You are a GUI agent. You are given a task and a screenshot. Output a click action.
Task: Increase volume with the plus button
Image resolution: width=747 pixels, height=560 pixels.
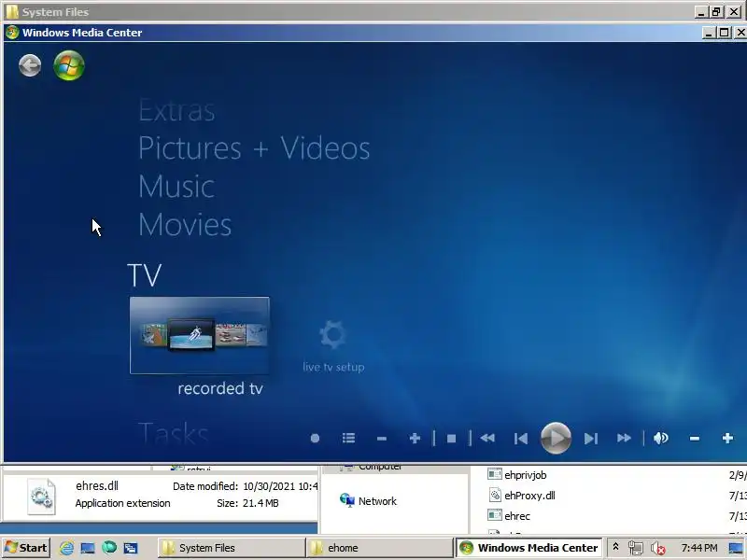(727, 438)
